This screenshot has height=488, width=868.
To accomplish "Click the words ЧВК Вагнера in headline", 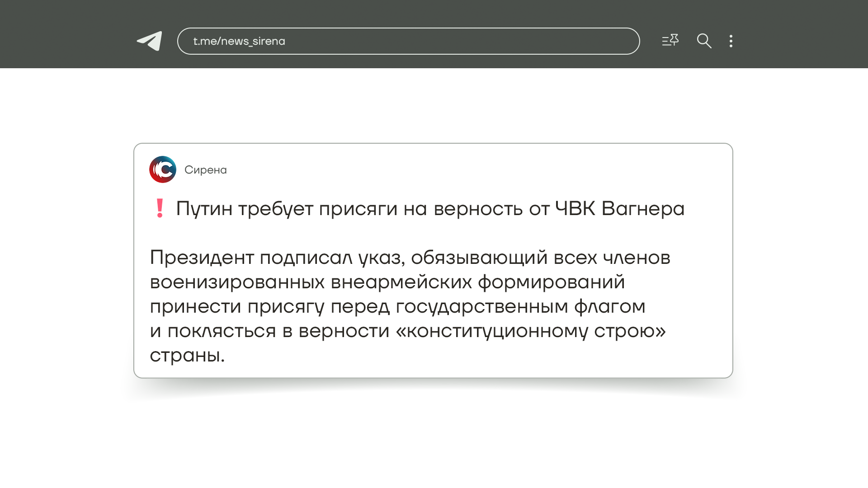I will coord(619,209).
